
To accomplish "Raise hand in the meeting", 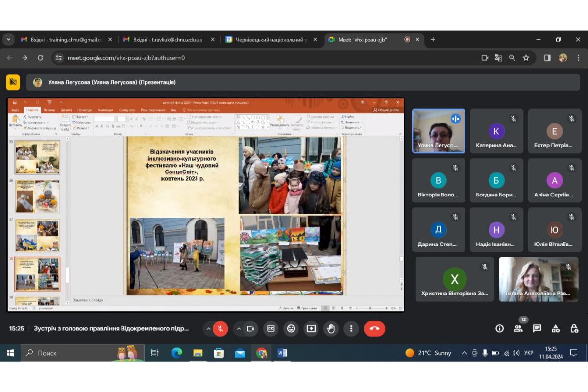I will [x=331, y=329].
